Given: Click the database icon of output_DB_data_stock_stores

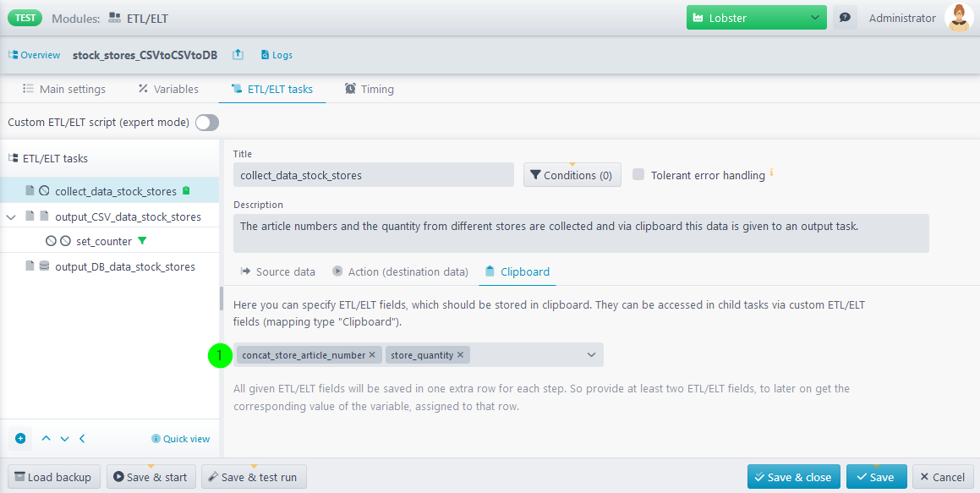Looking at the screenshot, I should click(x=44, y=266).
